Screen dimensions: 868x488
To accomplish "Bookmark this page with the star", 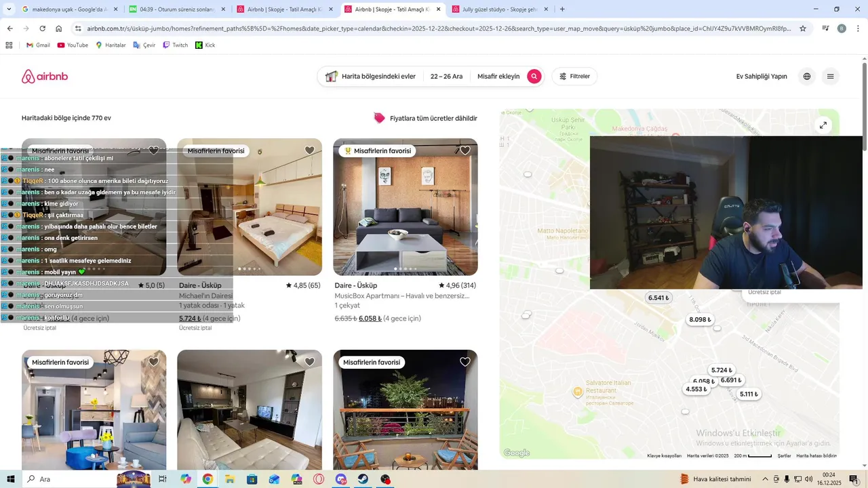I will coord(803,28).
